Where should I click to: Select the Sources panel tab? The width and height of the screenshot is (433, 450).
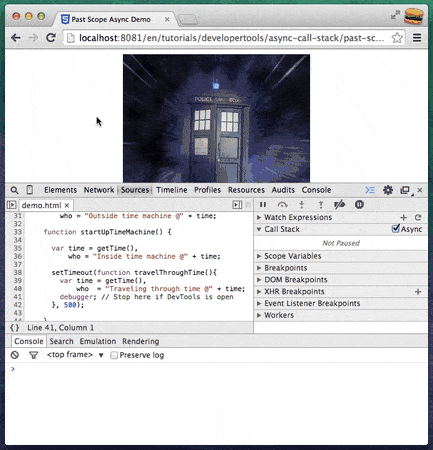135,190
